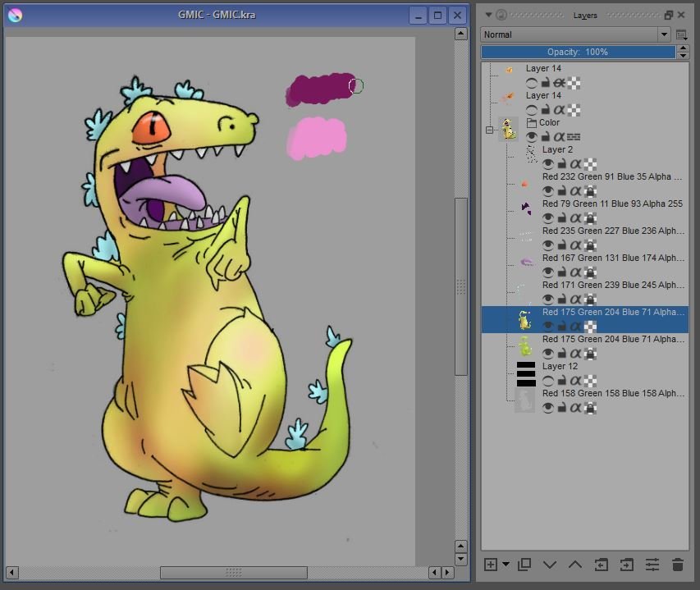Hide the Red 235 Green 227 layer
The image size is (700, 590).
pos(547,245)
